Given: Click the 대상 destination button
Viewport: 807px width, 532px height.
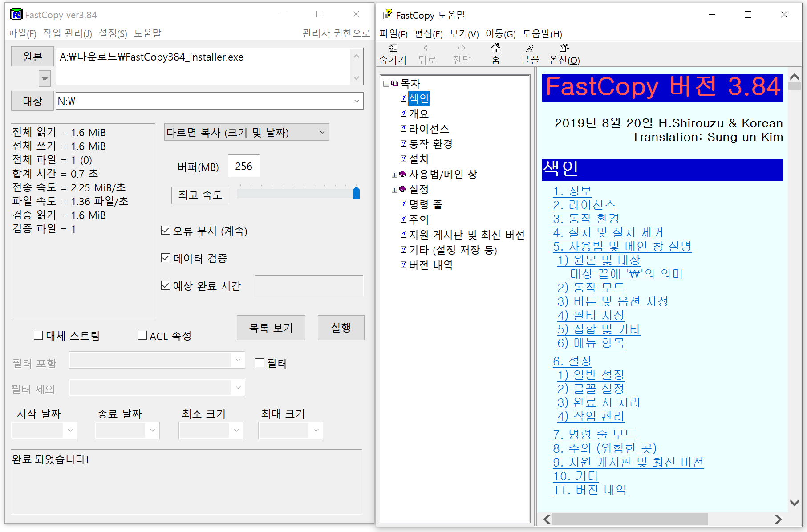Looking at the screenshot, I should click(x=32, y=101).
